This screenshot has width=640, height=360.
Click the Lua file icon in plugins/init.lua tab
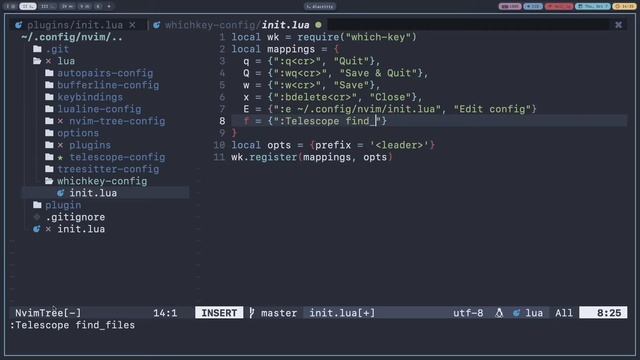[19, 25]
